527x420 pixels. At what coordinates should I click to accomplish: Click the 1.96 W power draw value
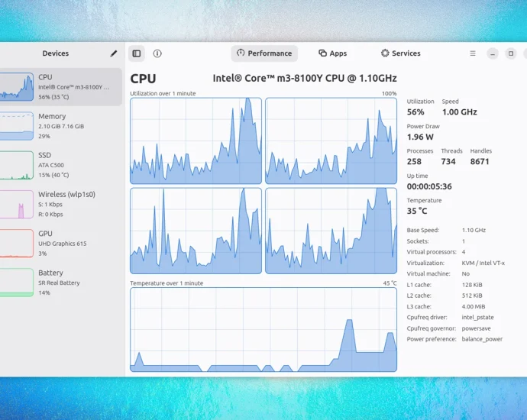[420, 137]
